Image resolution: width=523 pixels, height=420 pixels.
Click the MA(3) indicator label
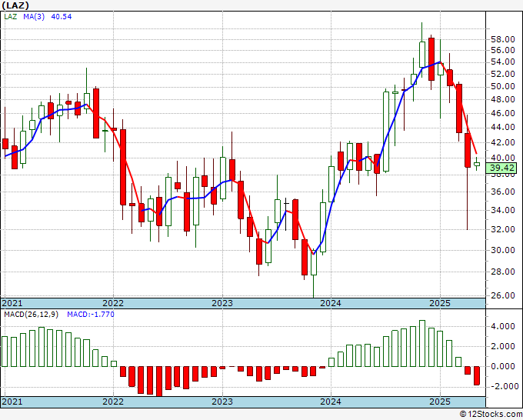34,17
